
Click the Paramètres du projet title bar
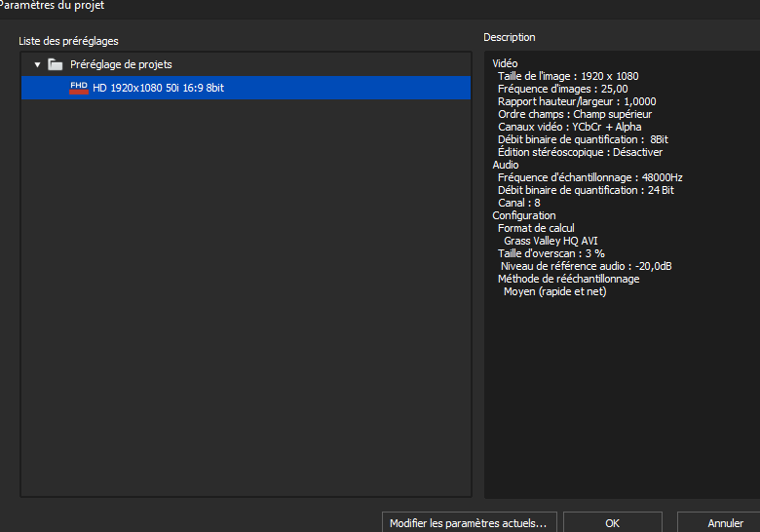coord(54,6)
